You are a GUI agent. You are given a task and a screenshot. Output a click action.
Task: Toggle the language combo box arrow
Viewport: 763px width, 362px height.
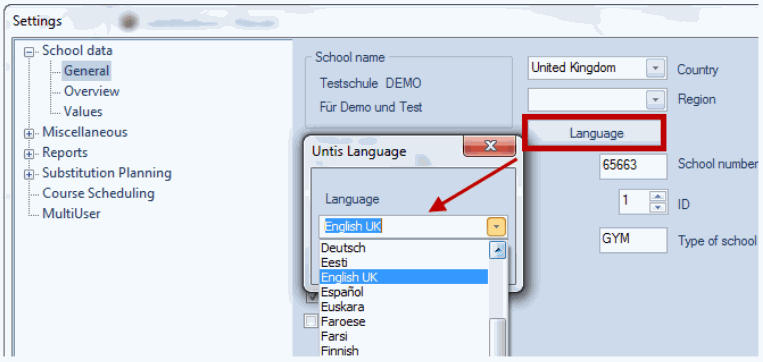(x=496, y=227)
